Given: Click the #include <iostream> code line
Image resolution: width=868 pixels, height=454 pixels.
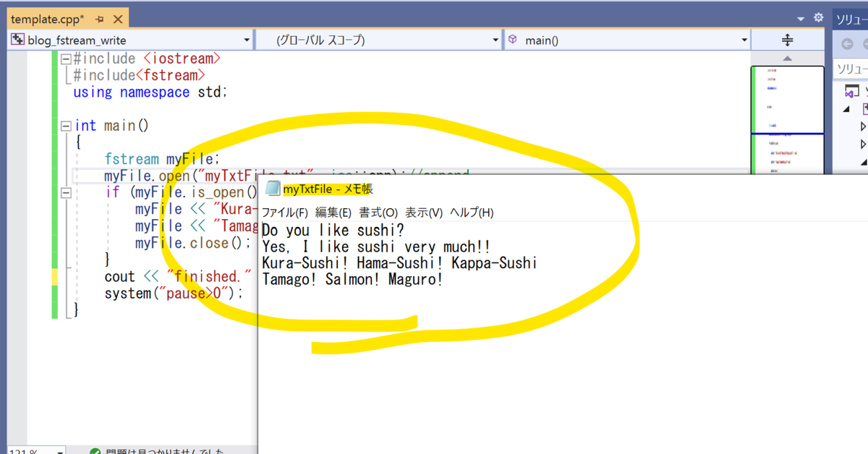Looking at the screenshot, I should click(x=148, y=59).
